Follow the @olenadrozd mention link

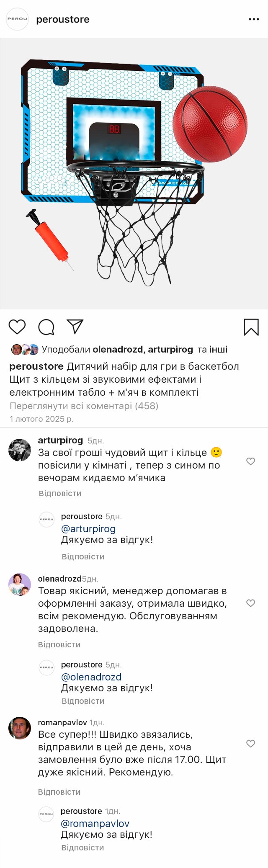(x=91, y=677)
